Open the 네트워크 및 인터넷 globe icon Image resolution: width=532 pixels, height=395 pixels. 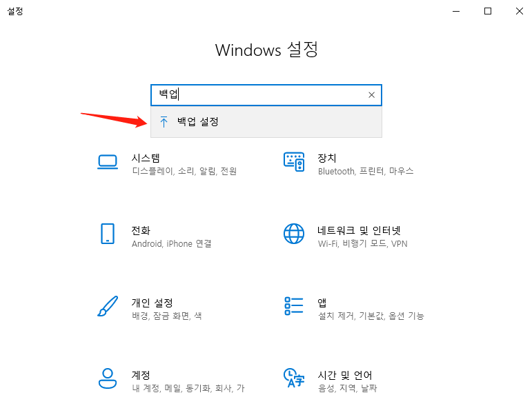(x=294, y=234)
